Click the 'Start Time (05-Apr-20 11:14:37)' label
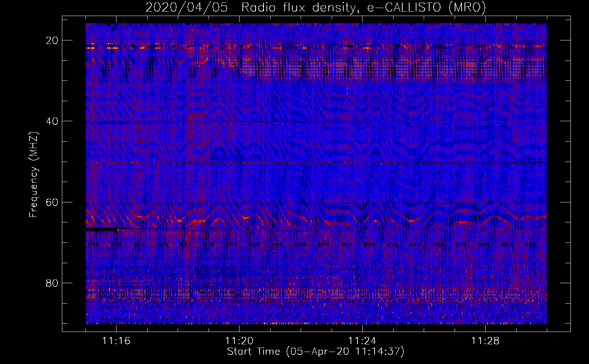 tap(316, 352)
